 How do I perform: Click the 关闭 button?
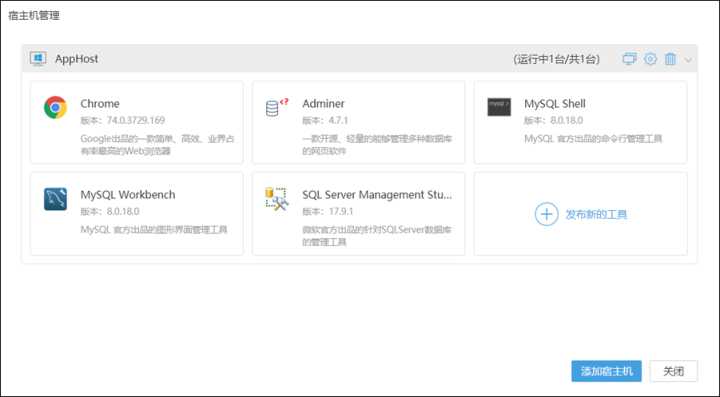674,371
